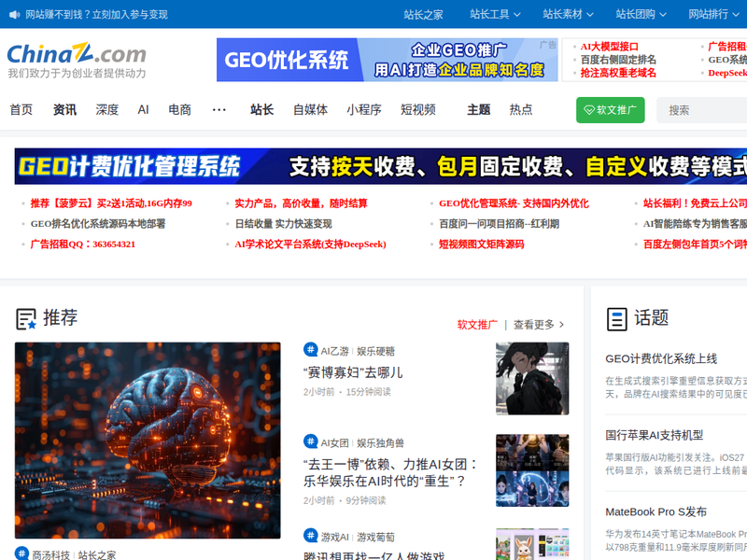Screen dimensions: 747x560
Task: Click the hashtag icon beside 游戏AI
Action: (311, 536)
